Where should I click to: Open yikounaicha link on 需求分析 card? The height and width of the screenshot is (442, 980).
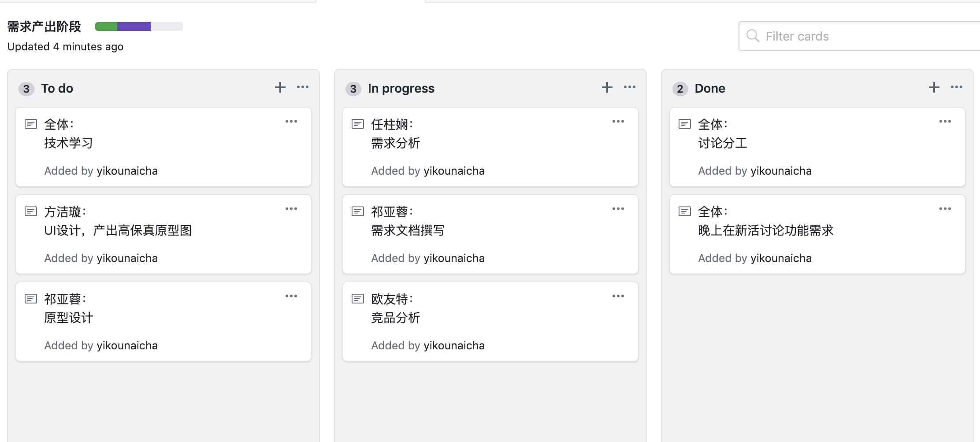454,171
